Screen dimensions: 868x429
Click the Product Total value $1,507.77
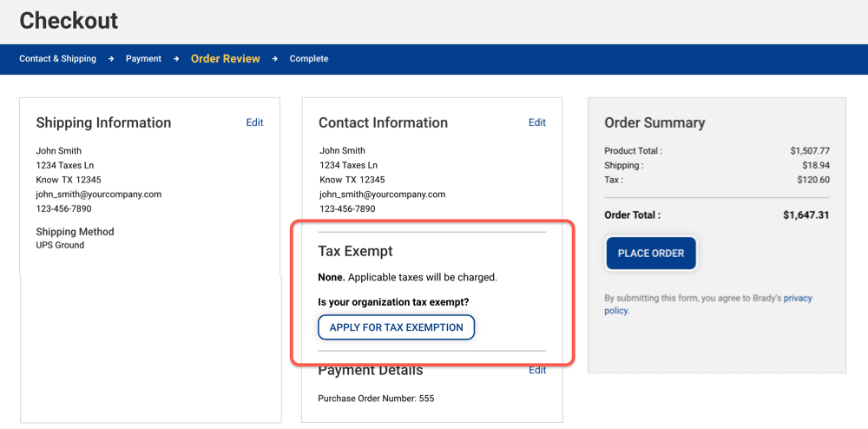[x=810, y=150]
